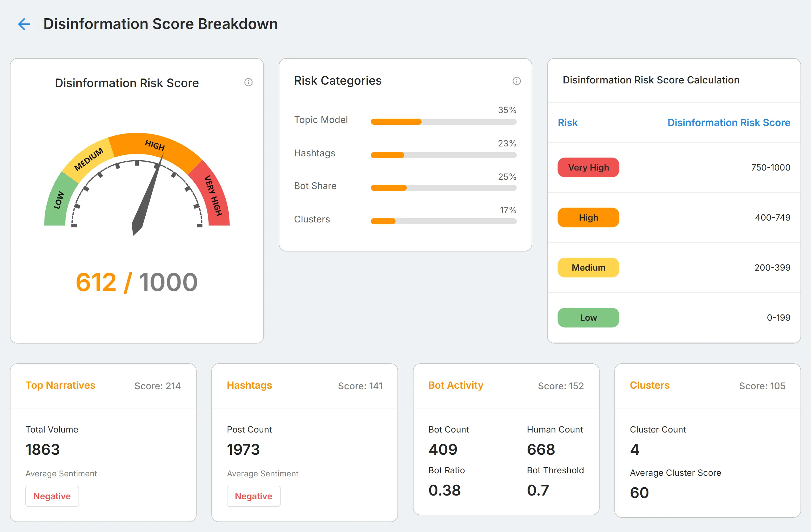Screen dimensions: 811x532
Task: Select Post Count value 1973
Action: pos(243,450)
